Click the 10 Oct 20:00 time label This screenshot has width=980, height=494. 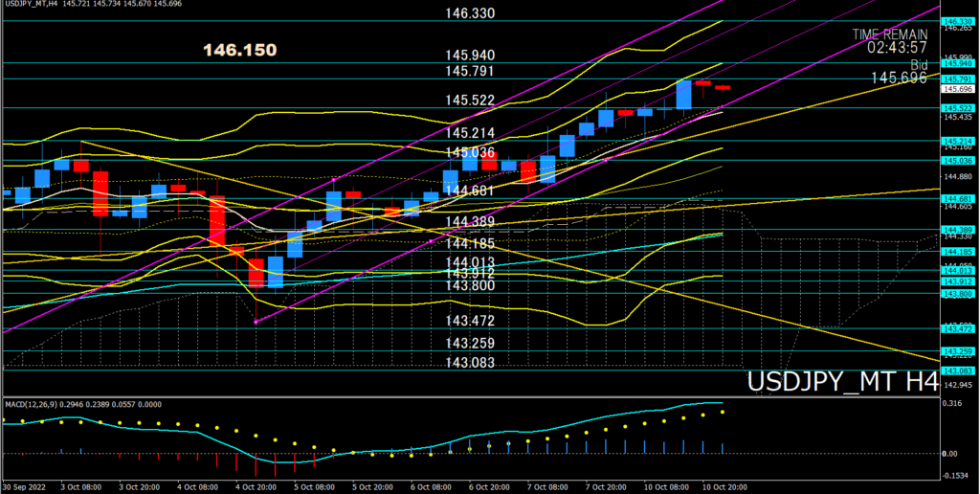(x=727, y=486)
